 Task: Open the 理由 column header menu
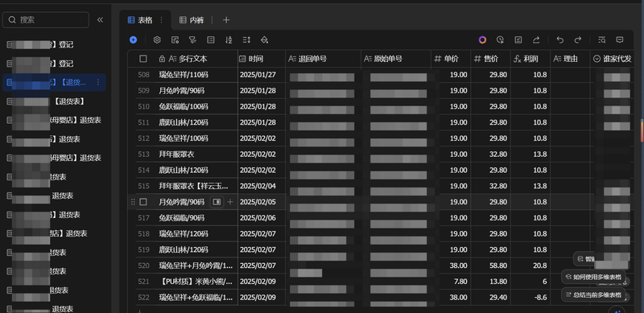571,59
